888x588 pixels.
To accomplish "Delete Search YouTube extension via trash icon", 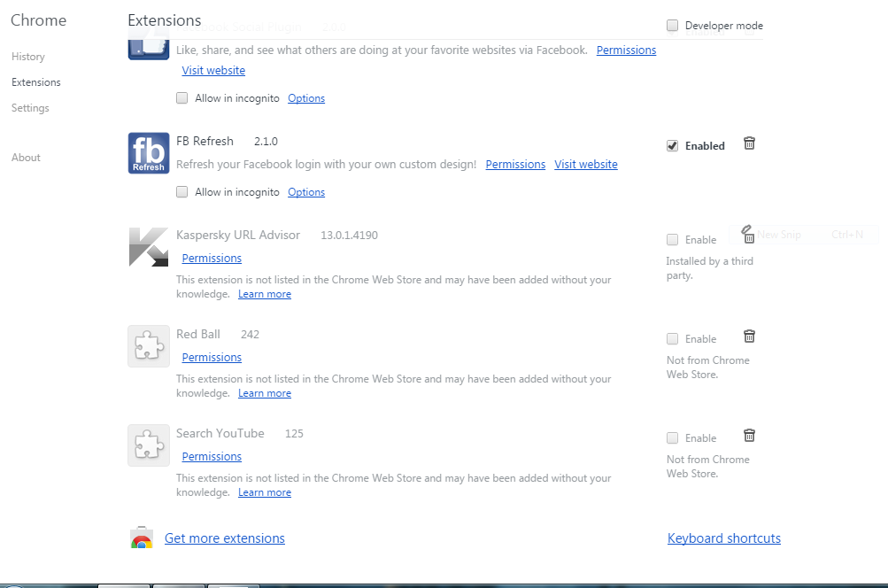I will pos(749,436).
